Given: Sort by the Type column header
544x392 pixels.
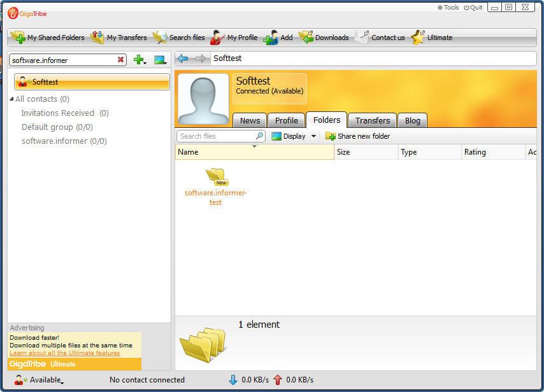Looking at the screenshot, I should pyautogui.click(x=429, y=152).
